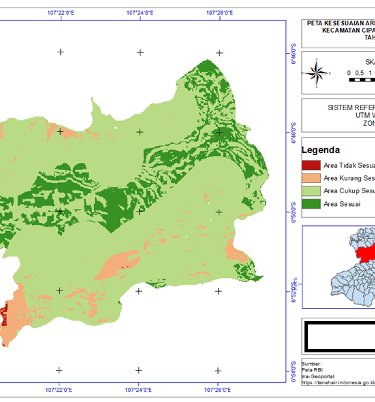Click the 'Sumber:' source label
This screenshot has height=402, width=375.
pos(311,364)
